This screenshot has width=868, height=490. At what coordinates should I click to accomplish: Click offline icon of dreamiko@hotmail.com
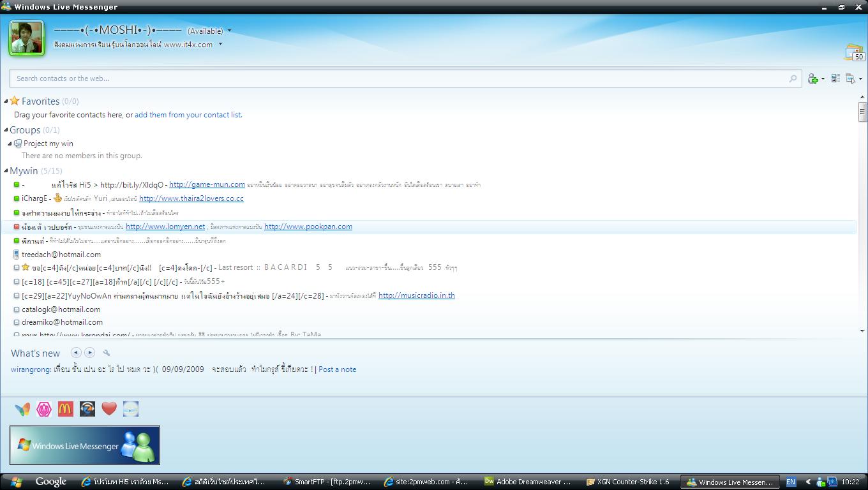coord(17,322)
